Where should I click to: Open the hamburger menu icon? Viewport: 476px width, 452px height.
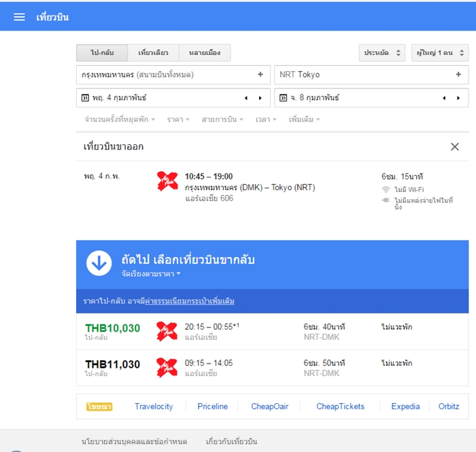(19, 17)
